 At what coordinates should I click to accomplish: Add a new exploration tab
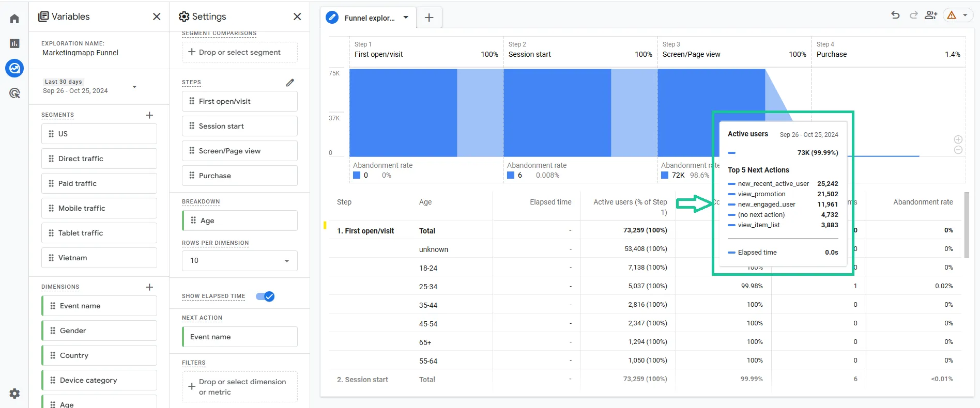429,18
